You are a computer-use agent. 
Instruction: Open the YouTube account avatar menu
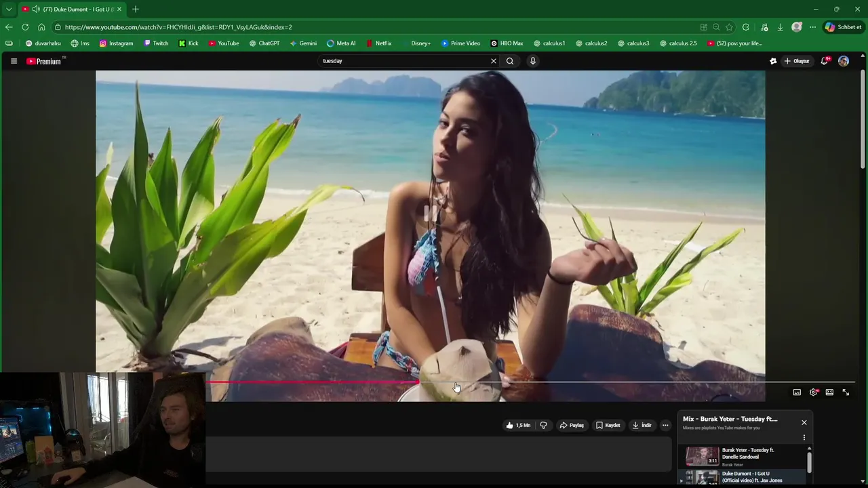[844, 61]
